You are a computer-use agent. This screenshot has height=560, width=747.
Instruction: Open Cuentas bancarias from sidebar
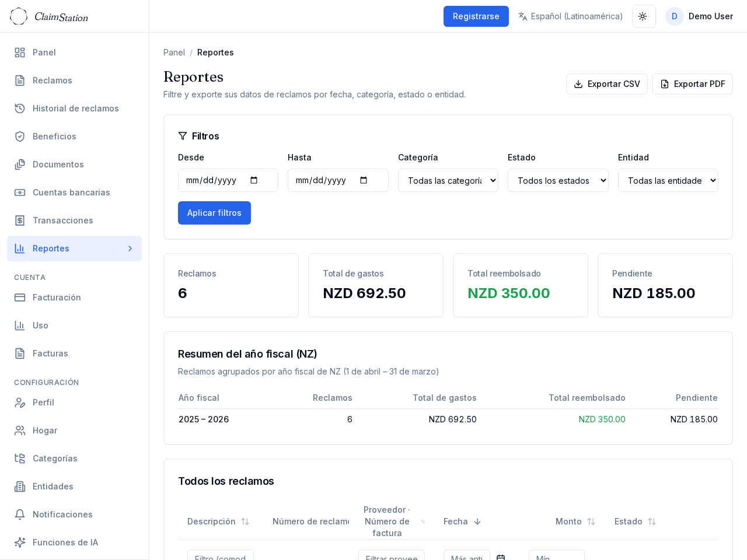point(71,192)
